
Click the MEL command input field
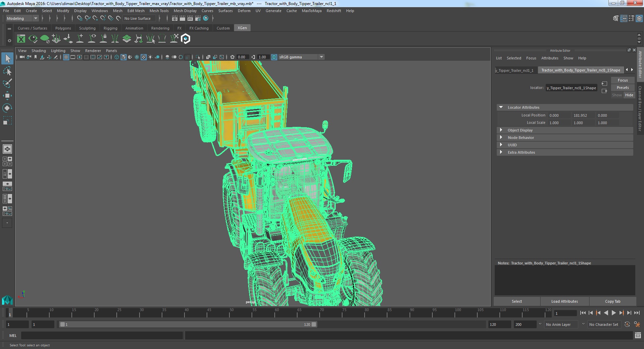[x=102, y=335]
